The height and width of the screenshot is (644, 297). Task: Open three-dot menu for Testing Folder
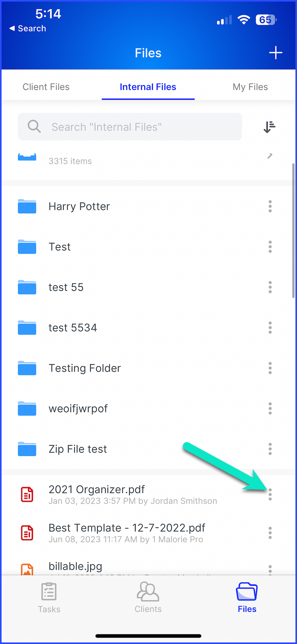click(270, 368)
